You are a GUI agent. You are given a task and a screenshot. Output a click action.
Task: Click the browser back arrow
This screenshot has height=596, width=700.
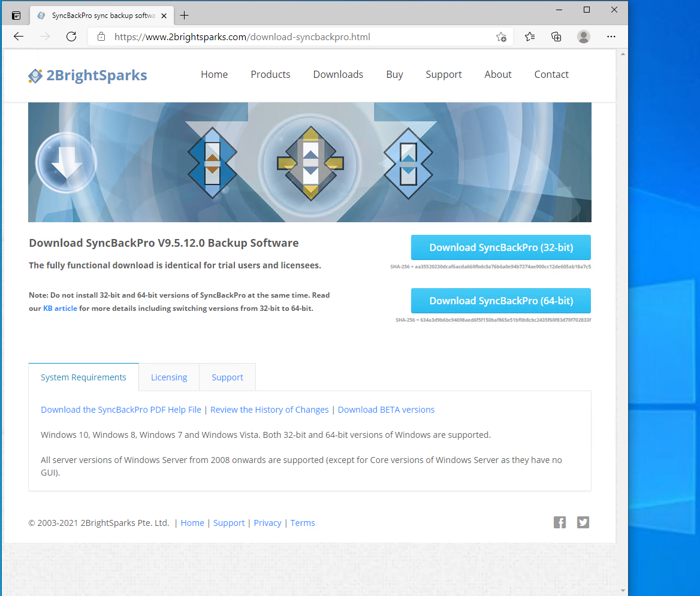[x=19, y=37]
